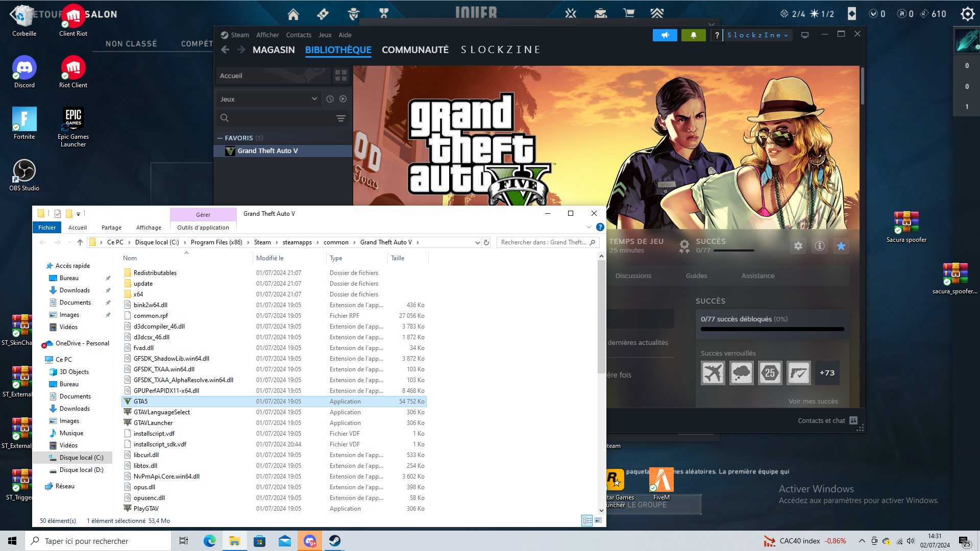980x551 pixels.
Task: Open the game info circle icon
Action: [x=820, y=246]
